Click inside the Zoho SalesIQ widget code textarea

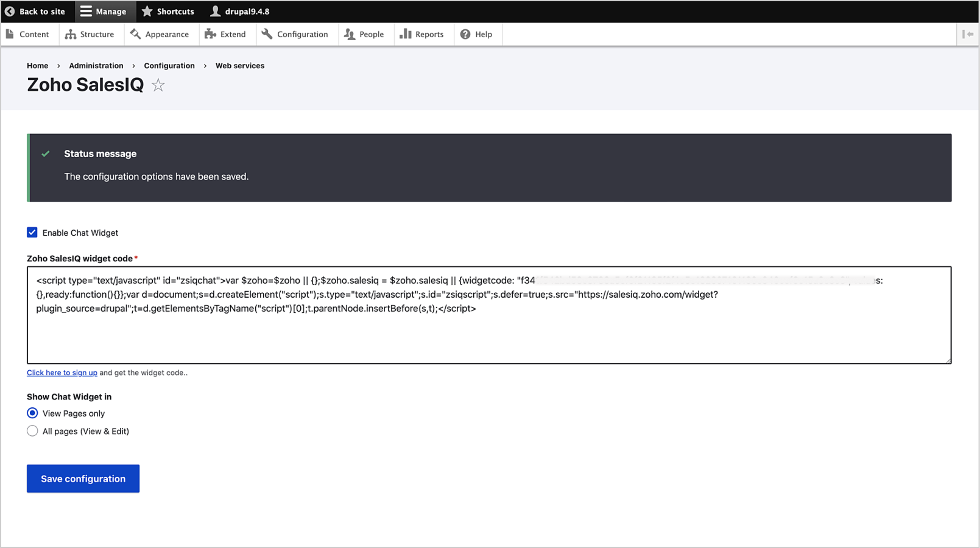[x=489, y=315]
